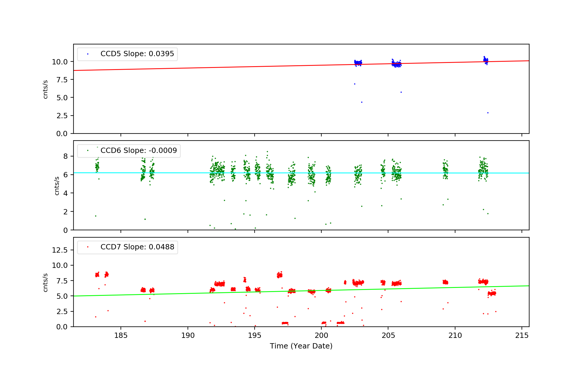
Task: Click the 8 tick label on CCD6 plot
Action: (65, 156)
